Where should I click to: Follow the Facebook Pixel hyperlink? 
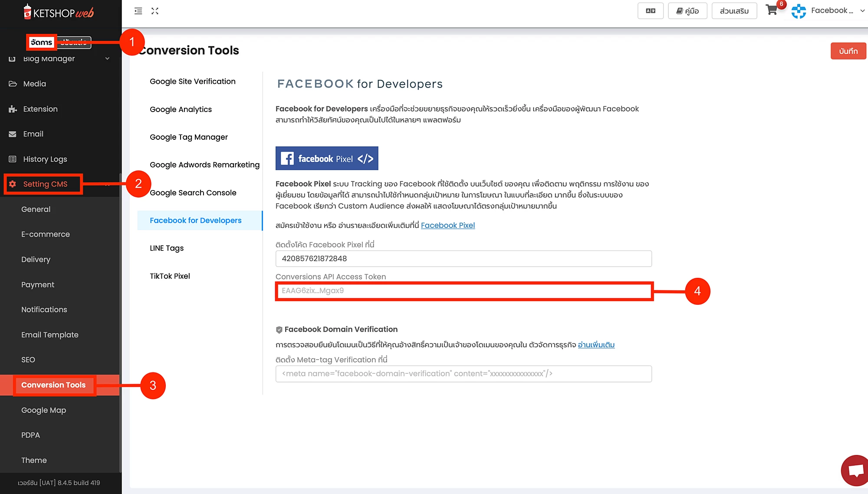(448, 225)
